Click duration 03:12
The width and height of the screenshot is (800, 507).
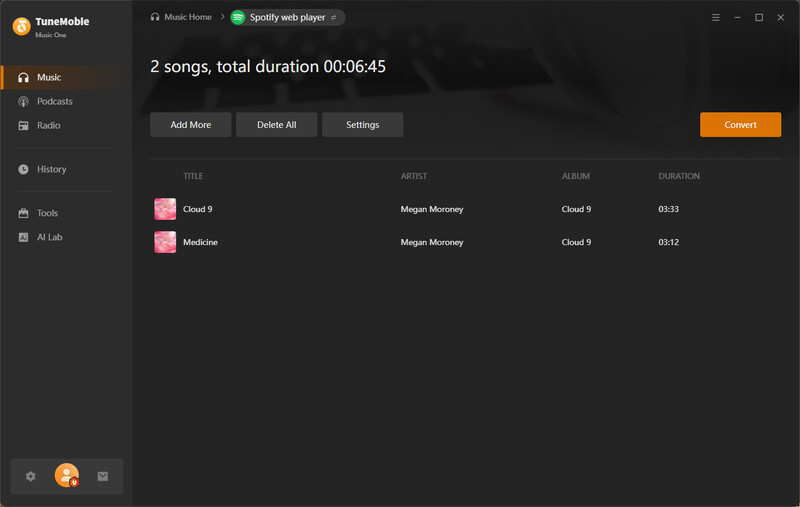pos(668,242)
